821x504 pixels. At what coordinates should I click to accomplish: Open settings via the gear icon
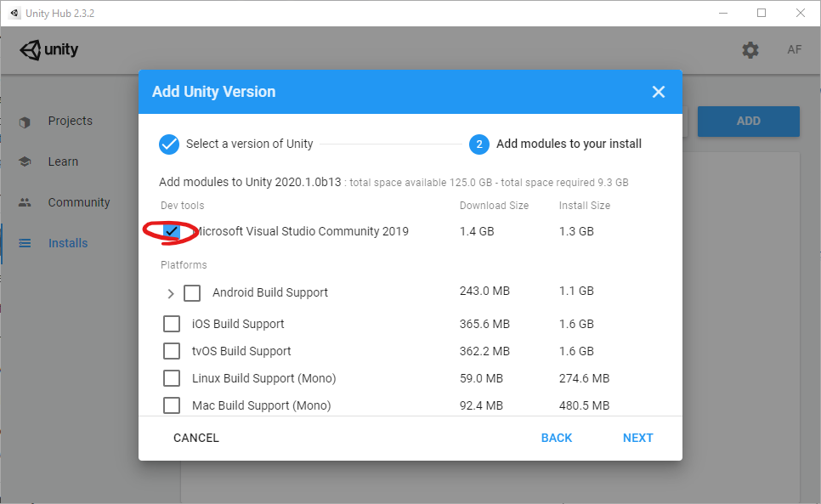click(750, 50)
